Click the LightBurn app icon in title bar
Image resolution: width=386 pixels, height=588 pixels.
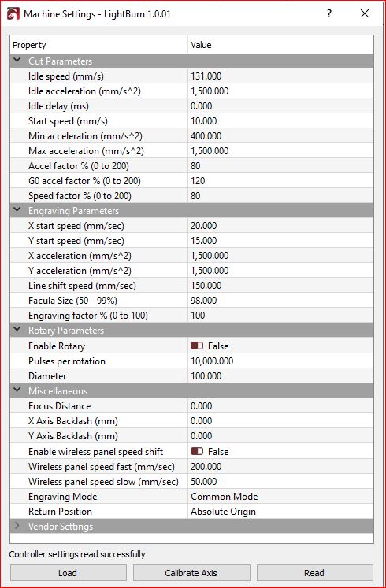click(x=13, y=14)
